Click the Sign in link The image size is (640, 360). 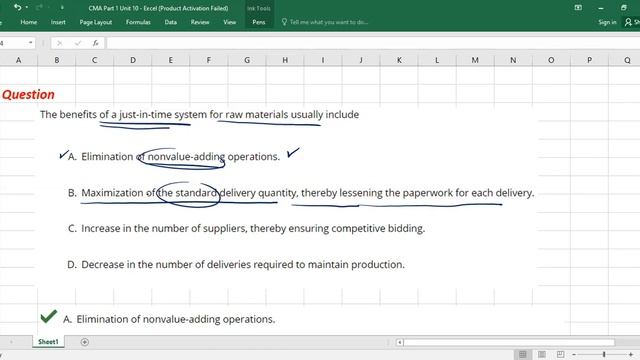[x=607, y=22]
